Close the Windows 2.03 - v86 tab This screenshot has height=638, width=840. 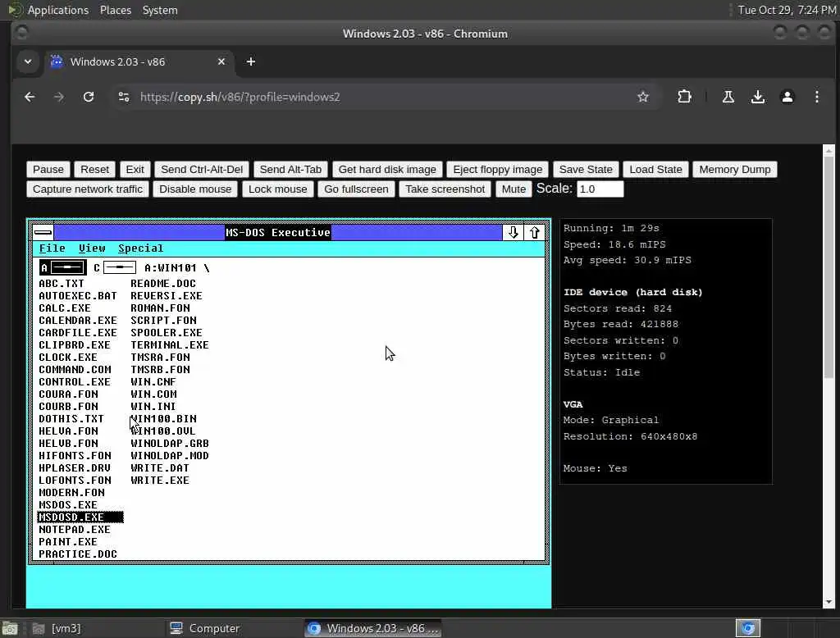221,62
